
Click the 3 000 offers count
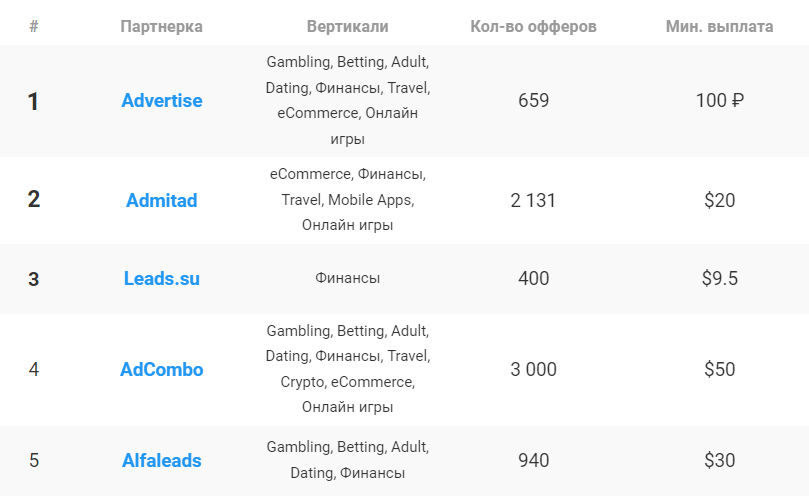[x=533, y=370]
